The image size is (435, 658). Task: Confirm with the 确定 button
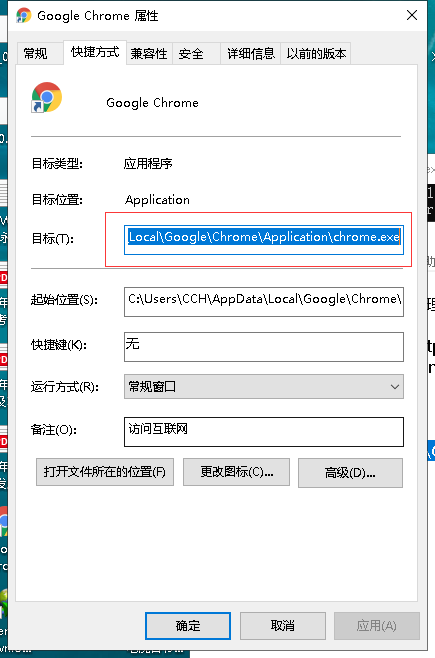click(x=188, y=626)
